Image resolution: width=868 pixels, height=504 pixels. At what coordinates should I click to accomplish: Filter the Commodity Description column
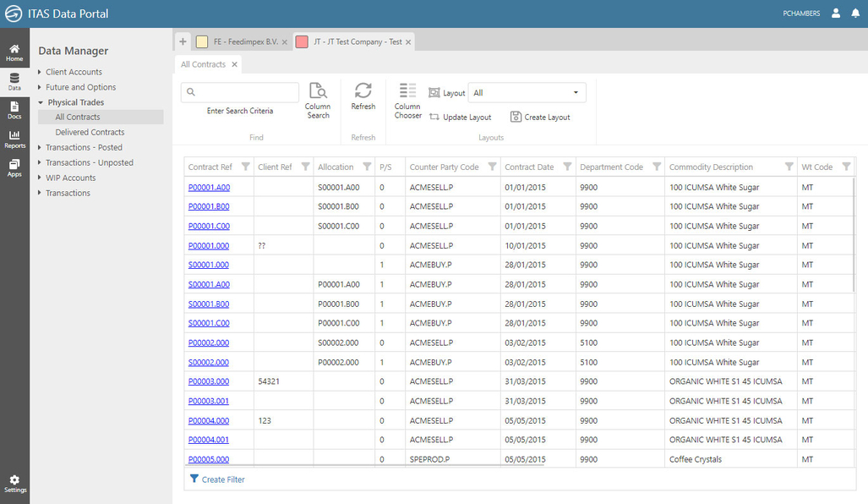tap(789, 167)
